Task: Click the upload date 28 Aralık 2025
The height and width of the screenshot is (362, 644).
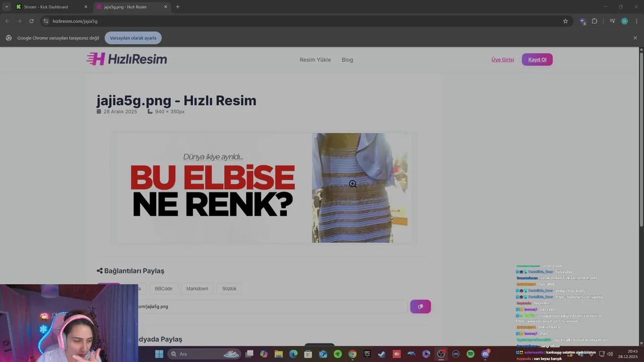Action: click(x=120, y=112)
